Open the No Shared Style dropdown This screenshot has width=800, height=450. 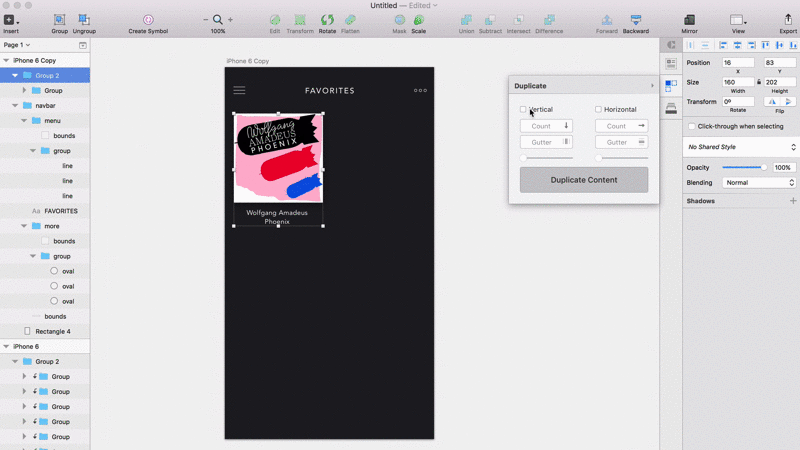(x=740, y=147)
